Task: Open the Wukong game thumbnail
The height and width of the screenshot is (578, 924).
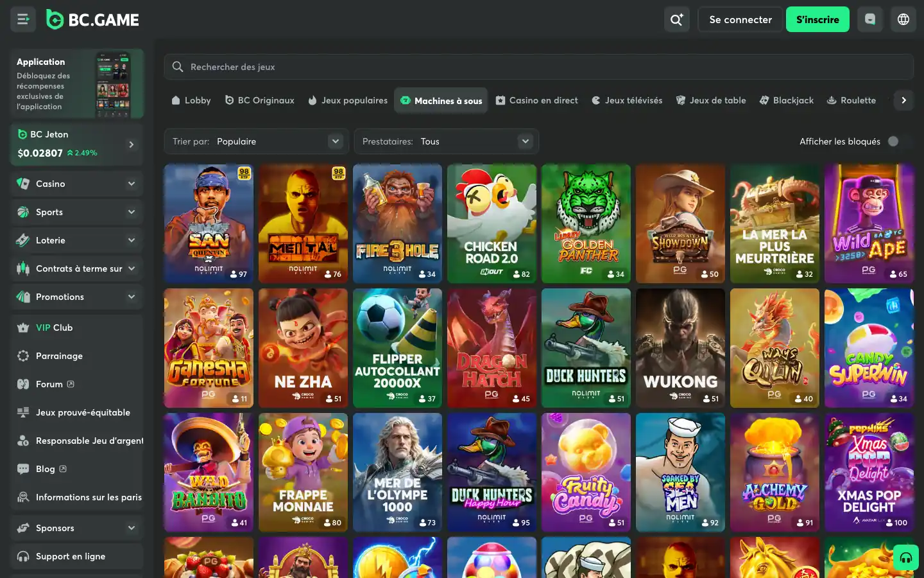Action: click(680, 348)
